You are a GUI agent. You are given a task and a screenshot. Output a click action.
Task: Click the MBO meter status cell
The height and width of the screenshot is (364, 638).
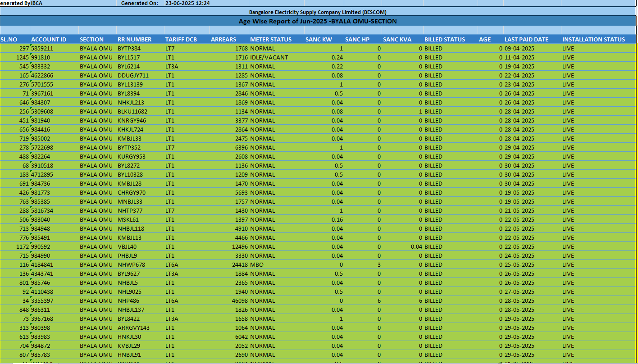tap(276, 264)
